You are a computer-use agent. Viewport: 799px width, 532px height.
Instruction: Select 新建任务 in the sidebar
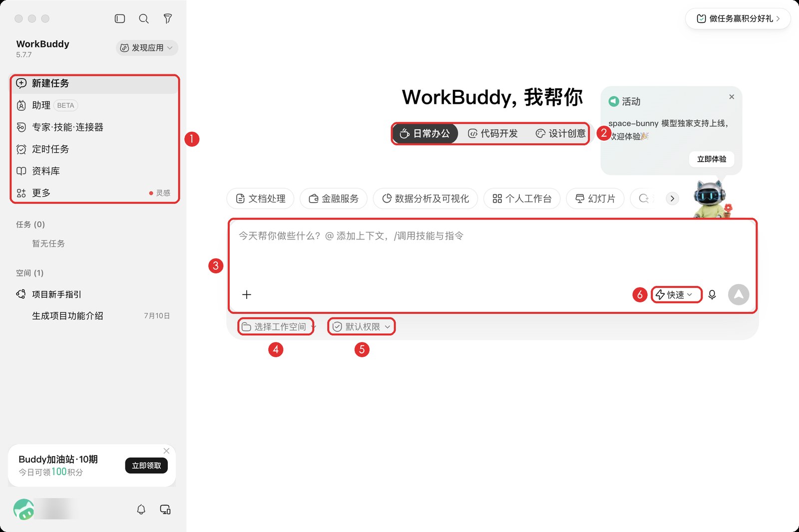[x=94, y=83]
